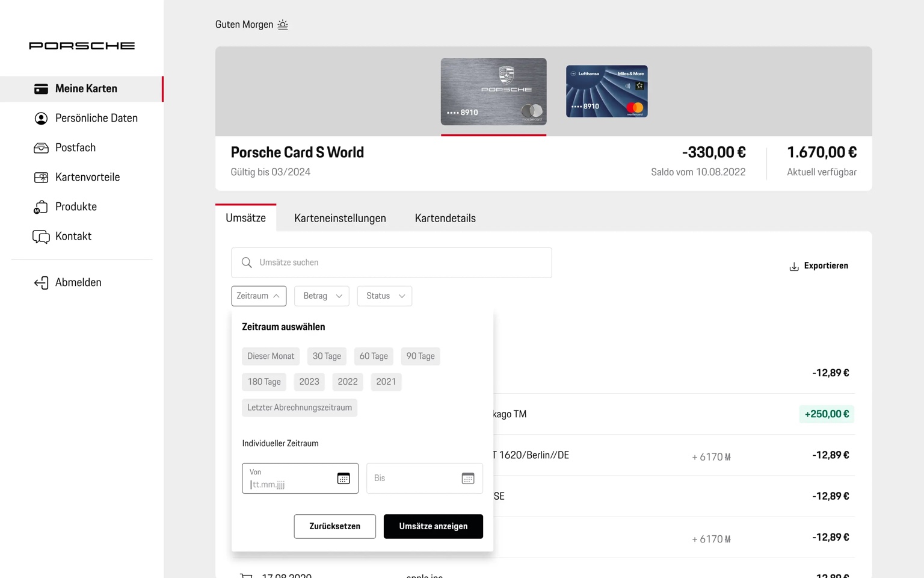Click the Abmelden logout icon

(x=41, y=283)
